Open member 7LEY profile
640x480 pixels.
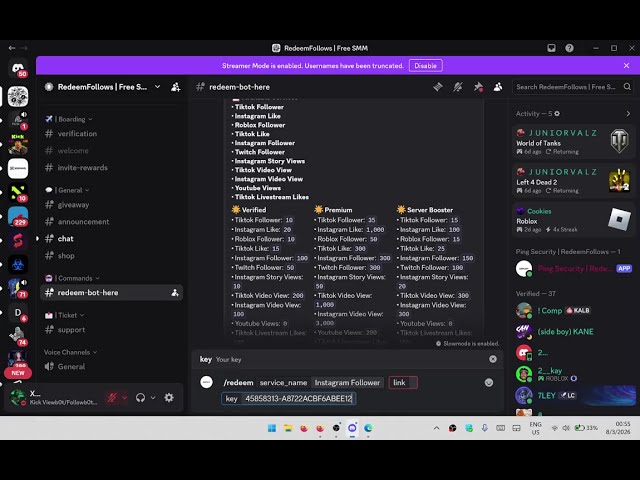573,396
